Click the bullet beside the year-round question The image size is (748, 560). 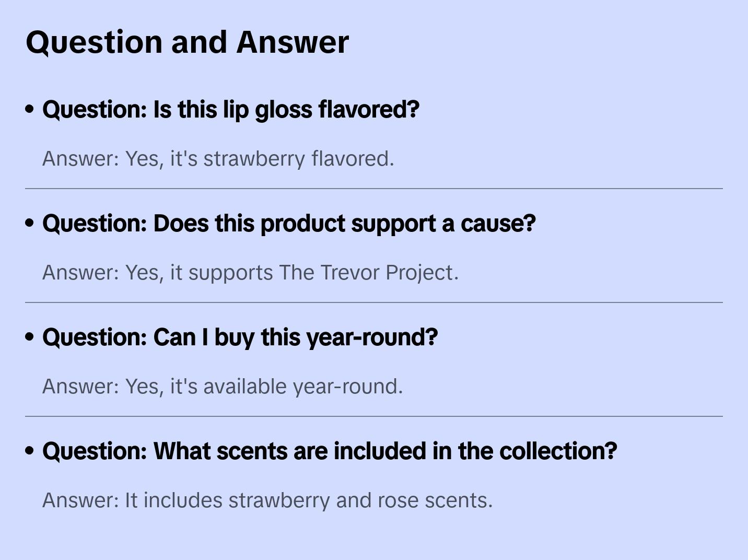30,337
